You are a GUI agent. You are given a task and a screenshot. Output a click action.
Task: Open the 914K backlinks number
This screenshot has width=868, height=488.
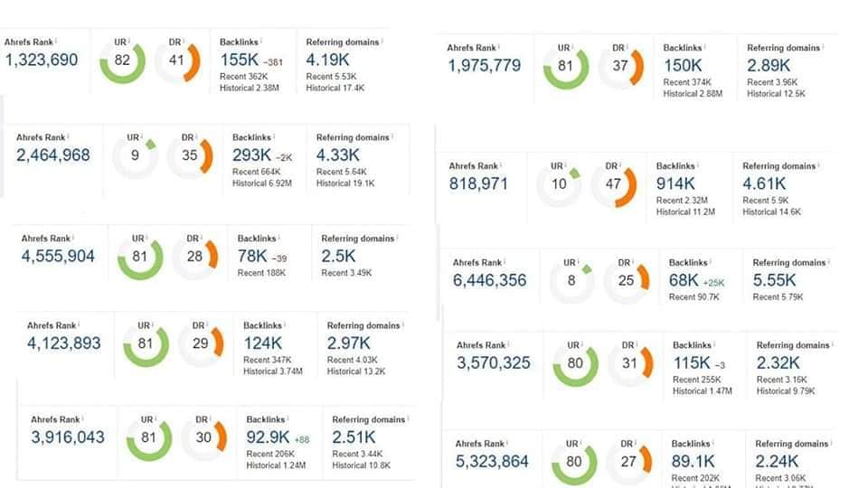pyautogui.click(x=675, y=183)
